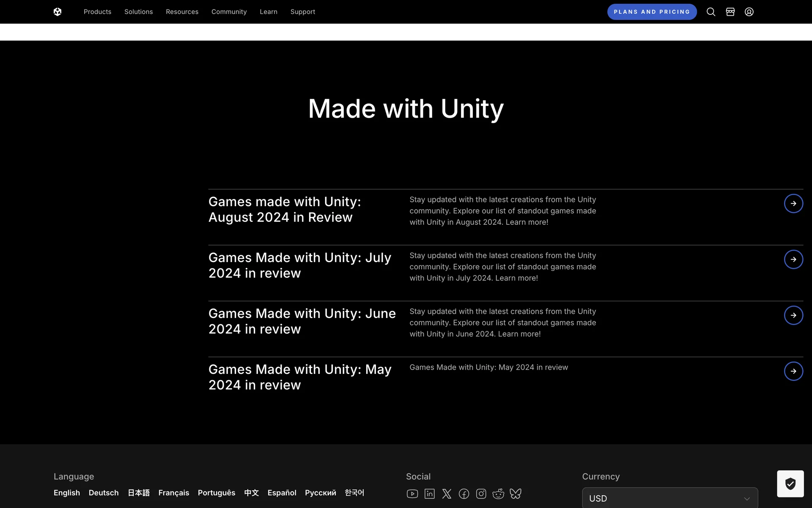Viewport: 812px width, 508px height.
Task: Open August 2024 in Review arrow
Action: (x=793, y=204)
